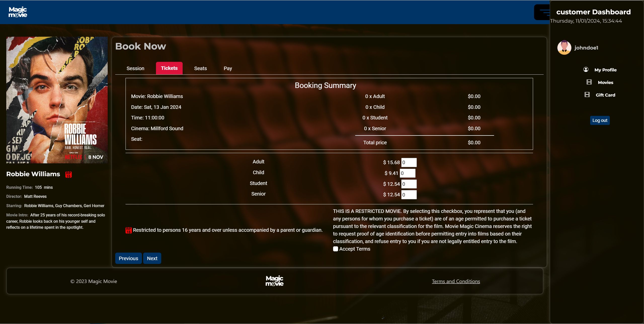
Task: Click the 'Seat:' line in booking summary
Action: click(137, 139)
